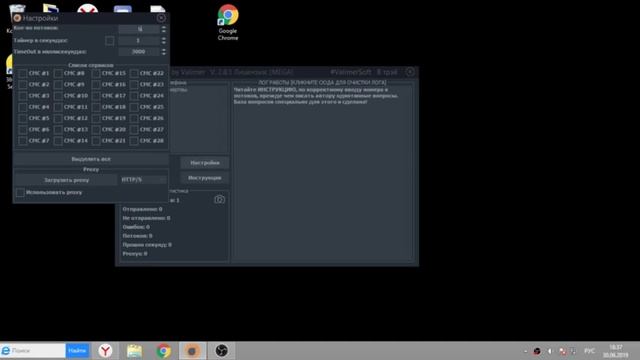Image resolution: width=640 pixels, height=360 pixels.
Task: Click the "Ошибок: 0" statistics line
Action: [x=136, y=227]
